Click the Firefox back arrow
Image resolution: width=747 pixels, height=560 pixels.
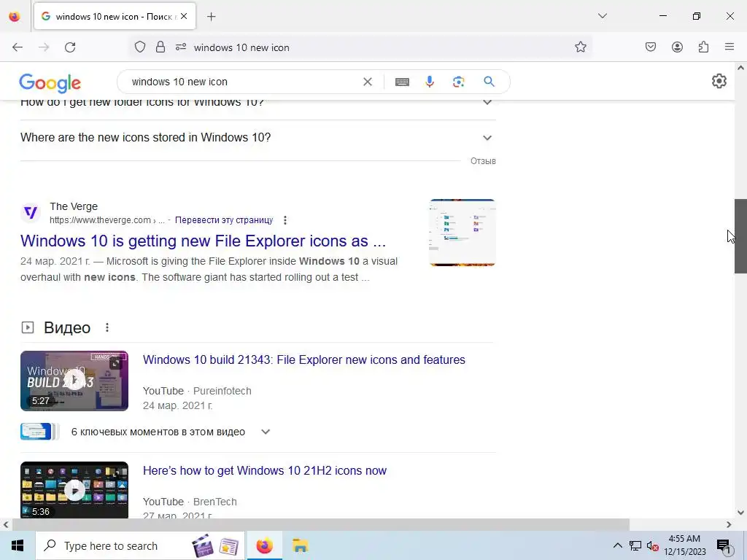coord(18,47)
